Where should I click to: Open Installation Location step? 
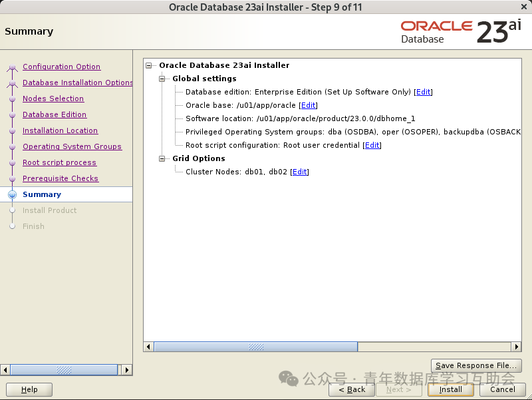60,130
